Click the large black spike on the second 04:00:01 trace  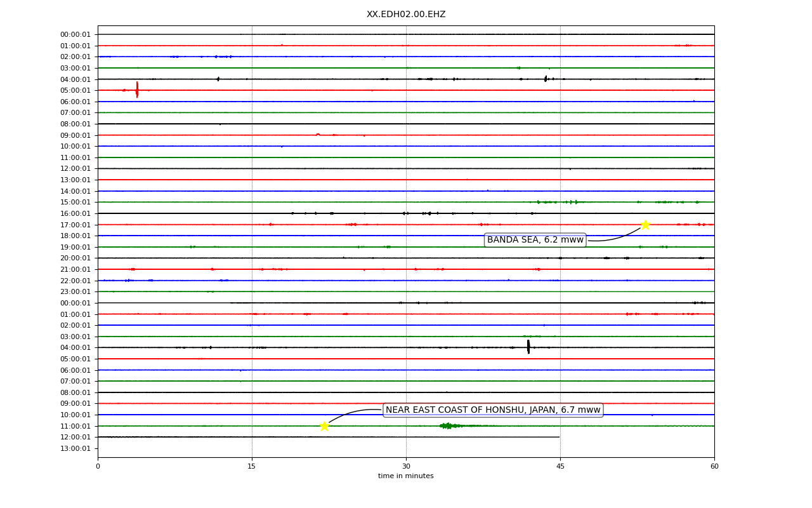point(528,347)
